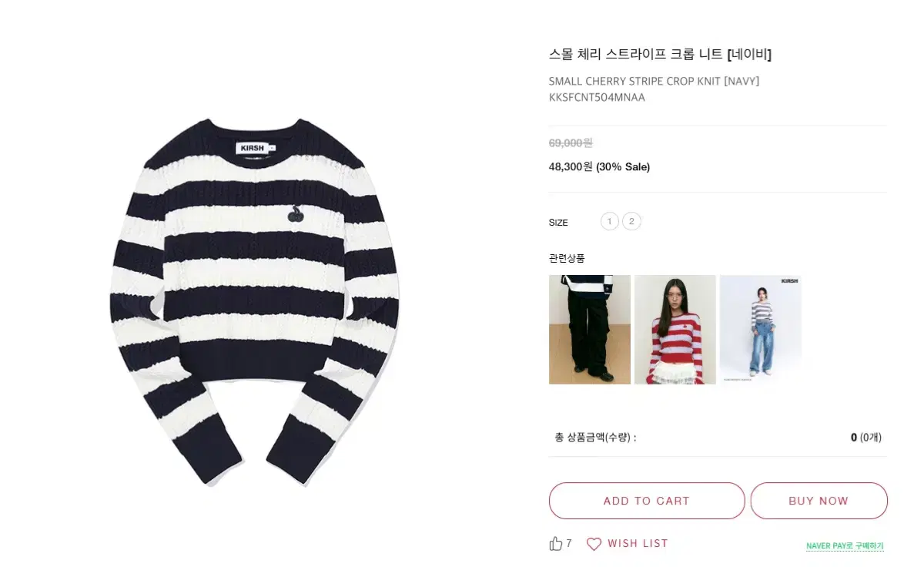Viewport: 924px width, 567px height.
Task: Purchase with the BUY NOW button
Action: [819, 501]
